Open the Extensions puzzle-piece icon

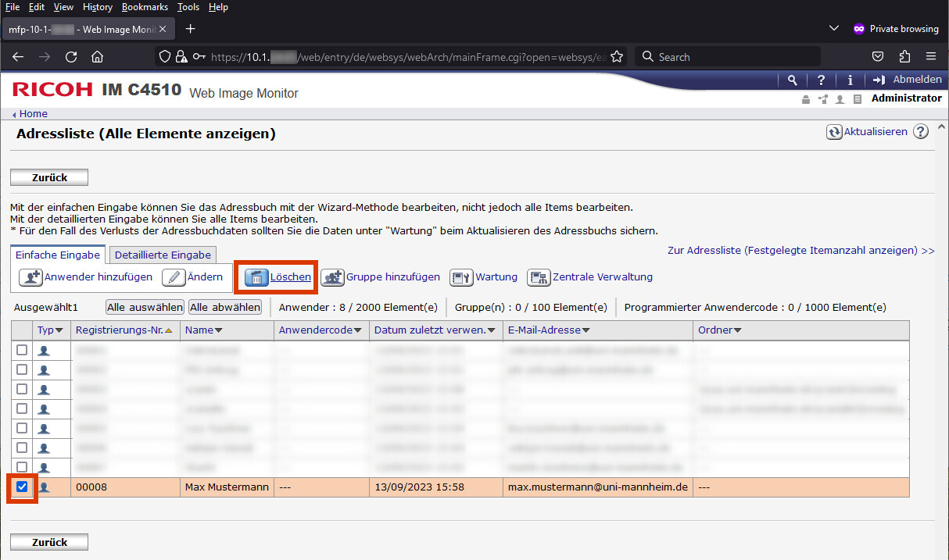point(904,57)
